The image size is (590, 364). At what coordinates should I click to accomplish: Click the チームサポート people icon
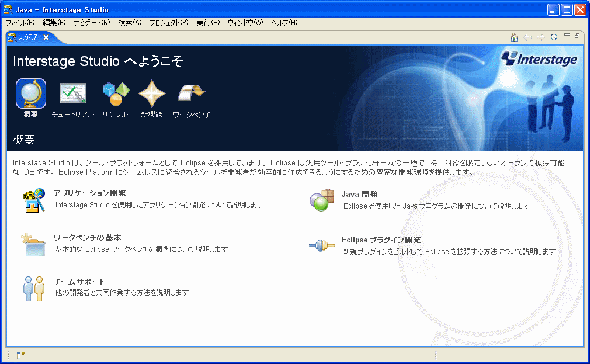click(x=34, y=289)
